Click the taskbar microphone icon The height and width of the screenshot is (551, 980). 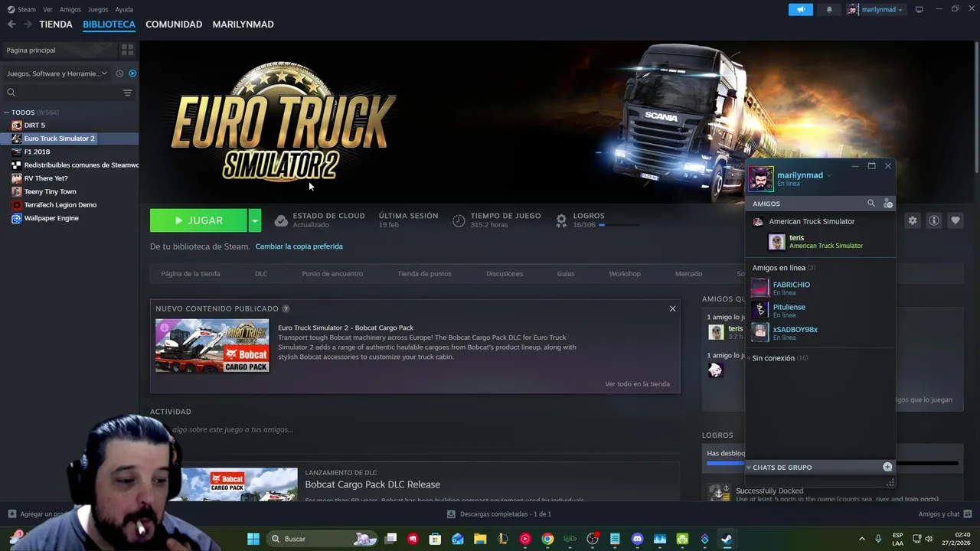878,539
